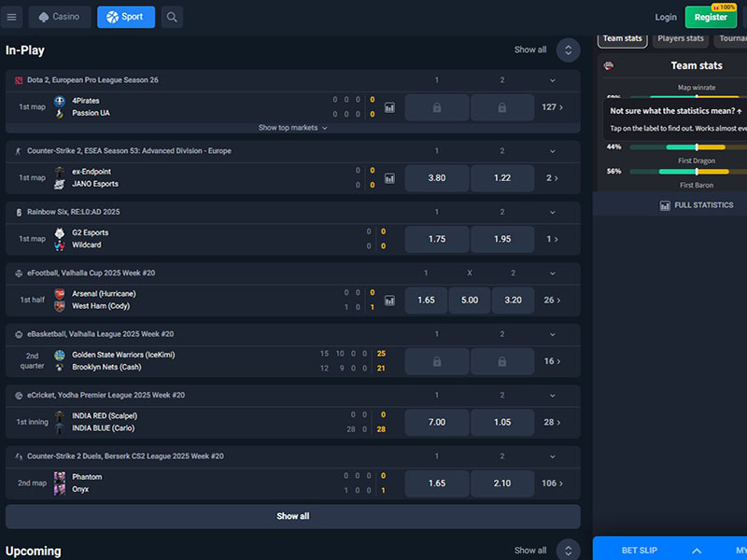Bet on INDIA BLUE at odds 1.05

pos(502,422)
